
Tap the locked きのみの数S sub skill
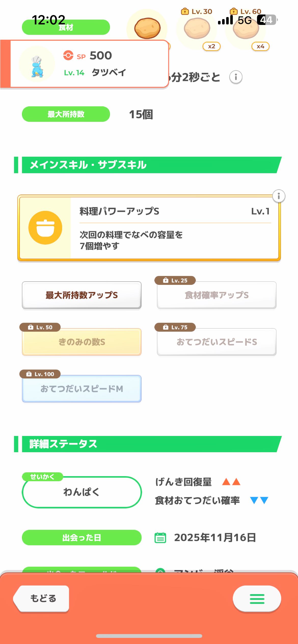[x=82, y=342]
